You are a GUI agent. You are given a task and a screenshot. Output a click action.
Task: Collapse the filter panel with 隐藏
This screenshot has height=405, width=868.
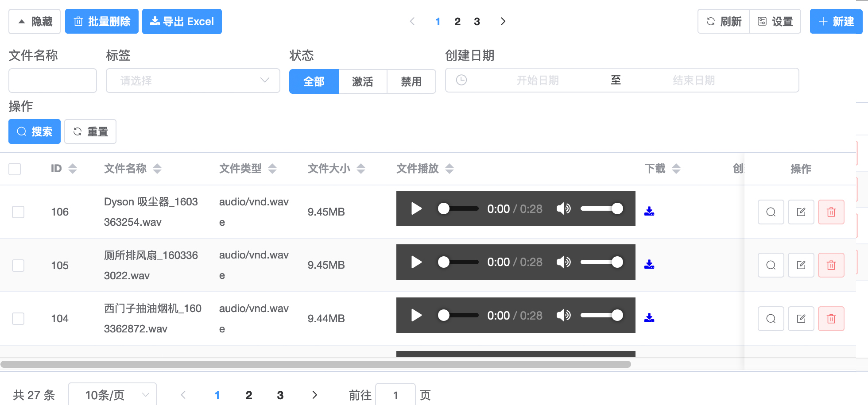(x=35, y=21)
